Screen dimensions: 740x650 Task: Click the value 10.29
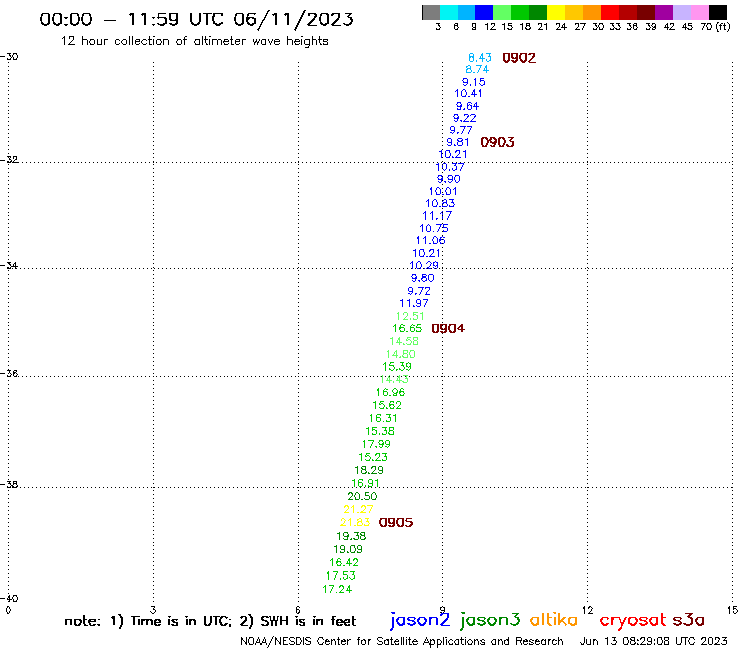pos(424,265)
